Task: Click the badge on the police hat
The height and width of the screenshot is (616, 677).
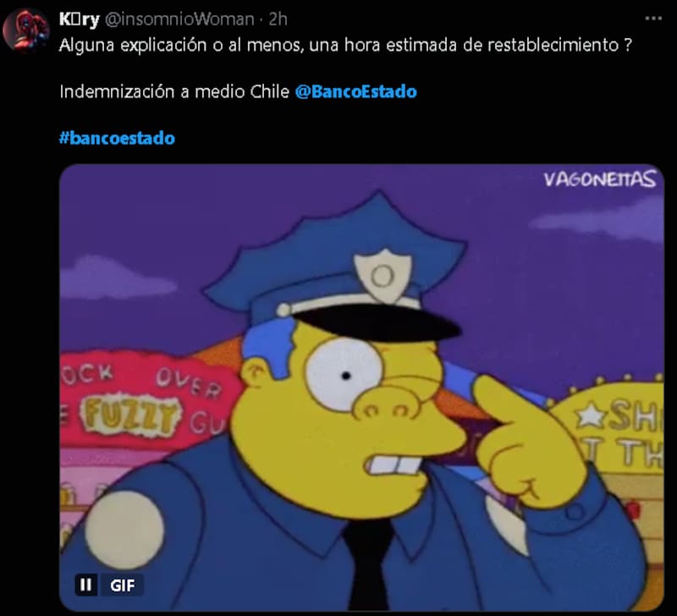Action: (x=383, y=275)
